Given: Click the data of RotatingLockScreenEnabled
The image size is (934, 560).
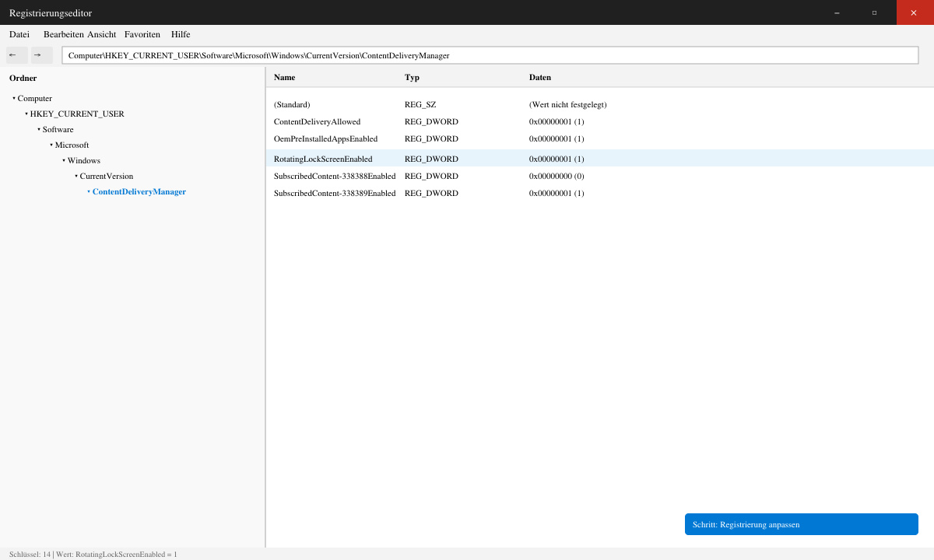Looking at the screenshot, I should [x=557, y=159].
